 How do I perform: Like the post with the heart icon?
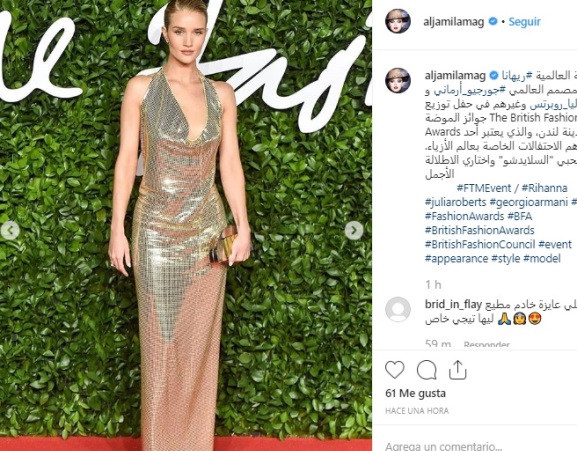point(395,370)
